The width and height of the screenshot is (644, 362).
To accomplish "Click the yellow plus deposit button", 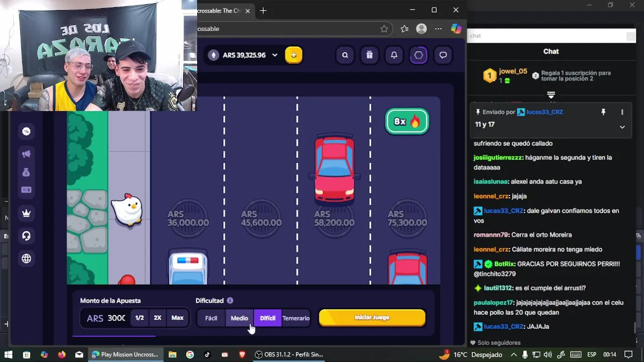I will tap(294, 55).
